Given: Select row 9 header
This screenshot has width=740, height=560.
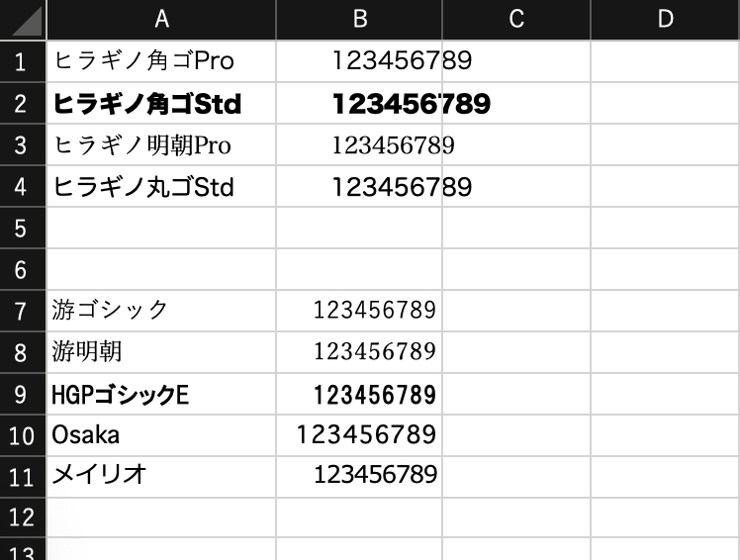Looking at the screenshot, I should (23, 395).
